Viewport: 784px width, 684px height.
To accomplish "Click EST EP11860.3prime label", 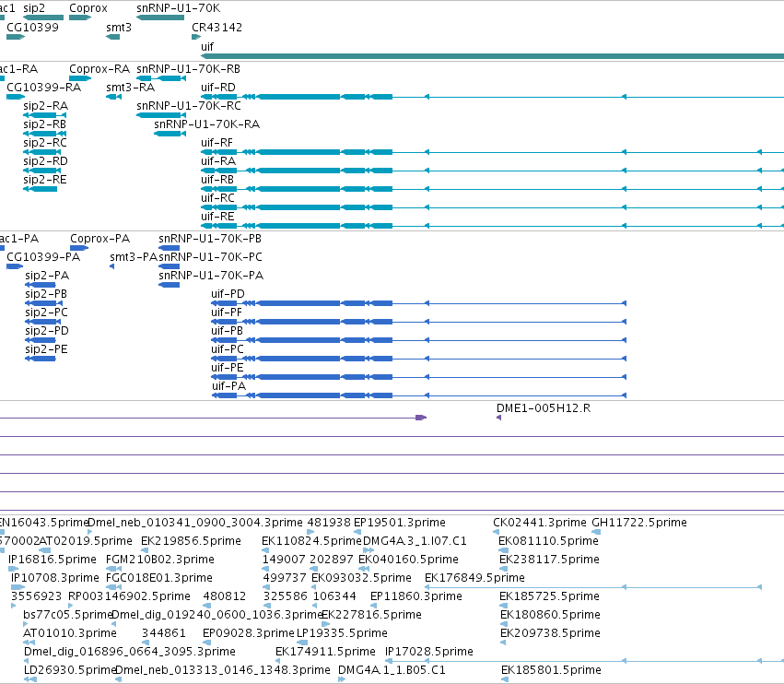I will click(x=416, y=596).
